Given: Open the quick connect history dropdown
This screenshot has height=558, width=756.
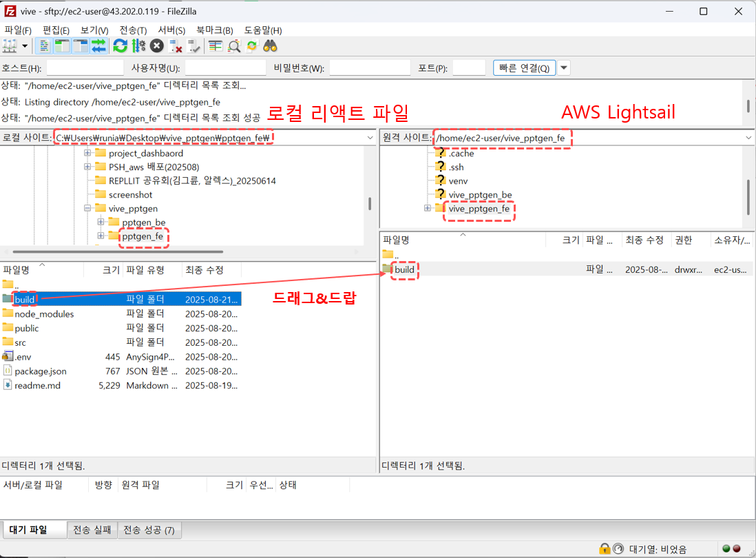Looking at the screenshot, I should (564, 68).
